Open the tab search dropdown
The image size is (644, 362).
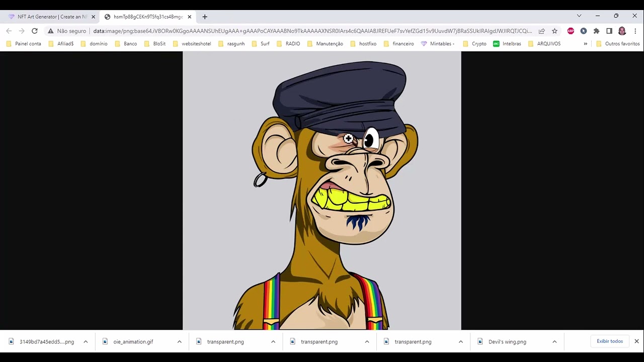pyautogui.click(x=579, y=16)
